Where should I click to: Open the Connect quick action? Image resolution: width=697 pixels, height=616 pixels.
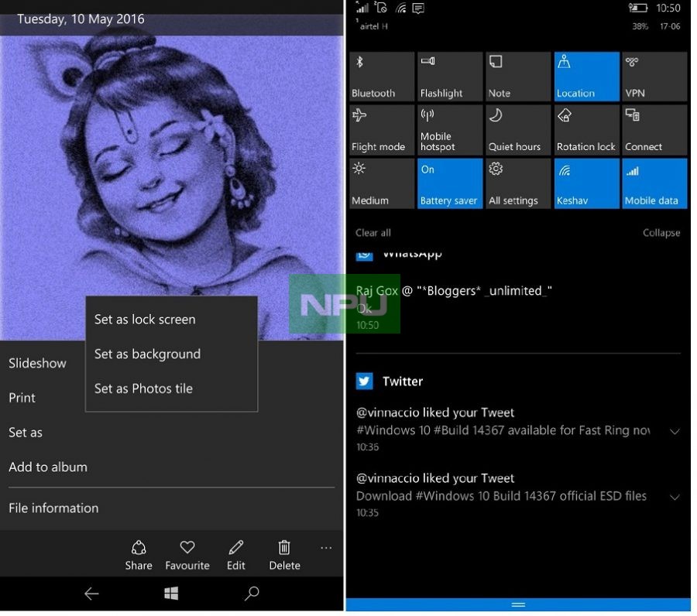click(654, 130)
